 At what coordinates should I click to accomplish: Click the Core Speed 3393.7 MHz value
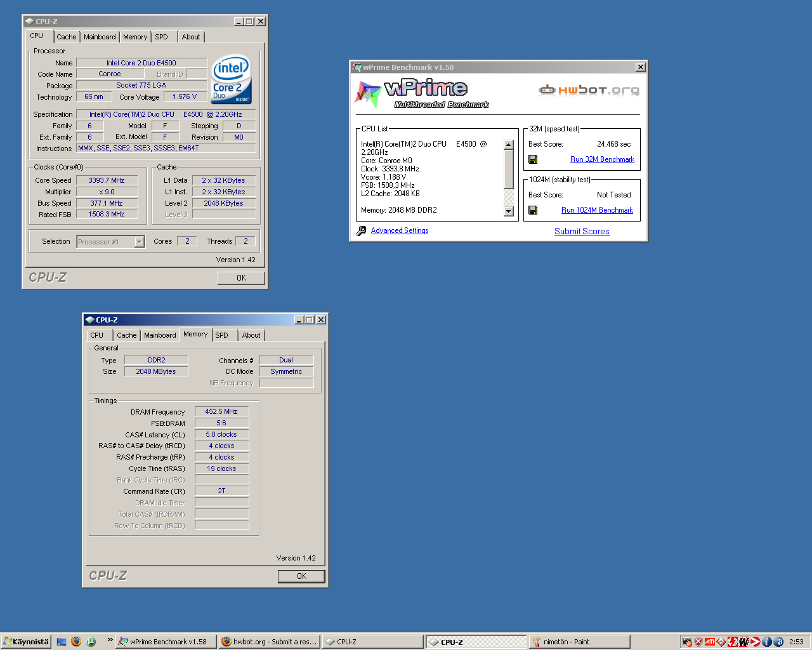click(x=107, y=180)
